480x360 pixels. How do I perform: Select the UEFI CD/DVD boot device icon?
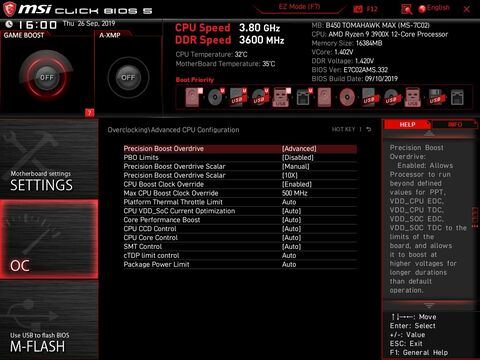[216, 97]
